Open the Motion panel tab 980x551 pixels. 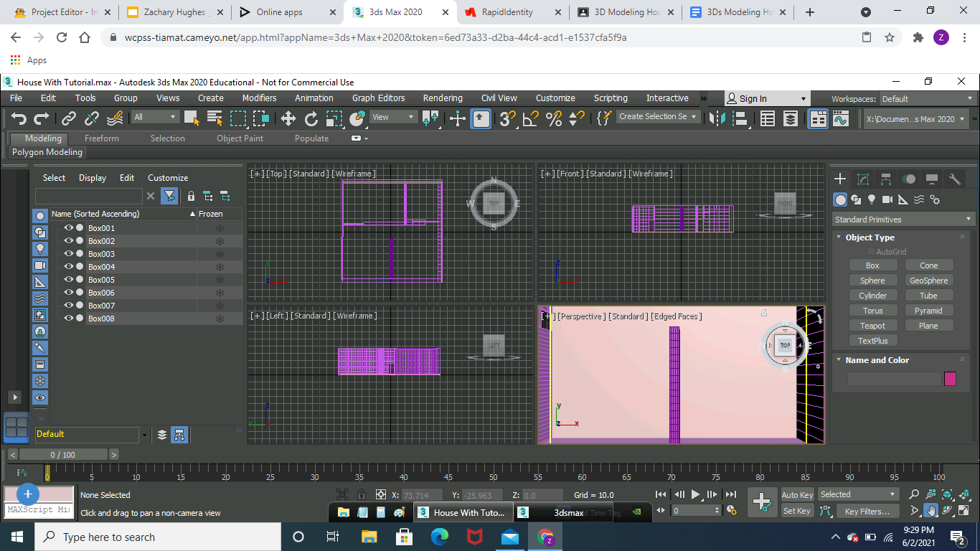pyautogui.click(x=909, y=179)
